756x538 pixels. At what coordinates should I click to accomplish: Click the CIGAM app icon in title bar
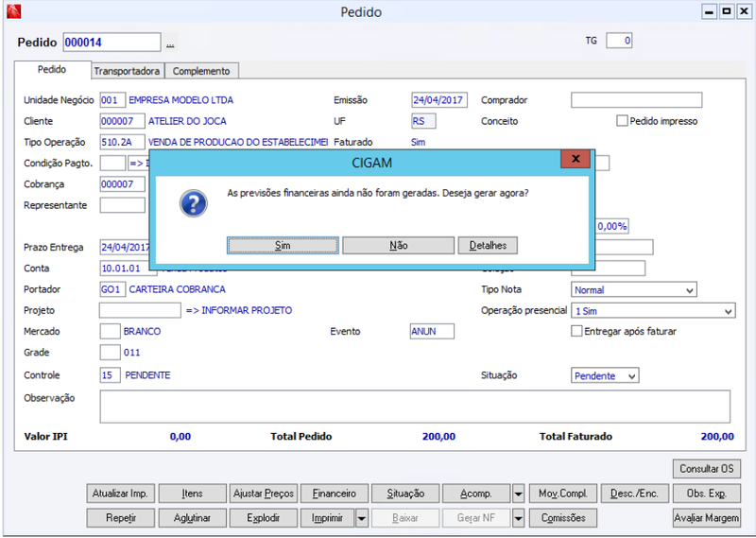(13, 11)
